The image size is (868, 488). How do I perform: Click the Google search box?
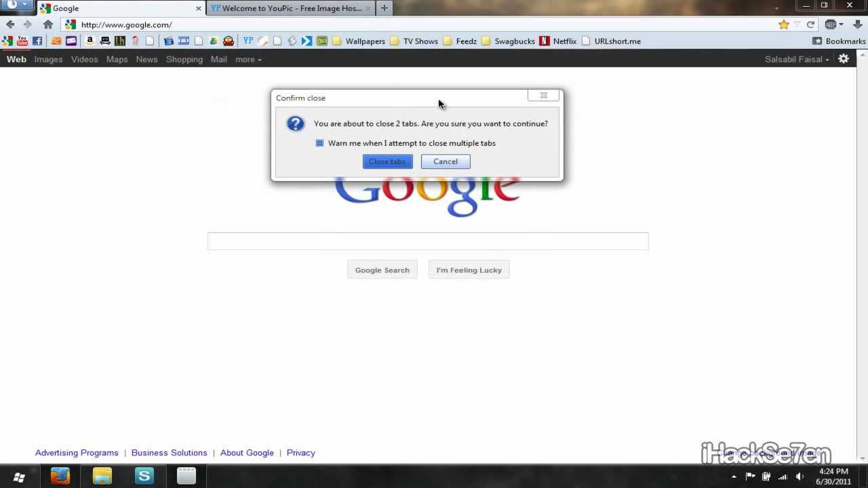click(x=428, y=241)
